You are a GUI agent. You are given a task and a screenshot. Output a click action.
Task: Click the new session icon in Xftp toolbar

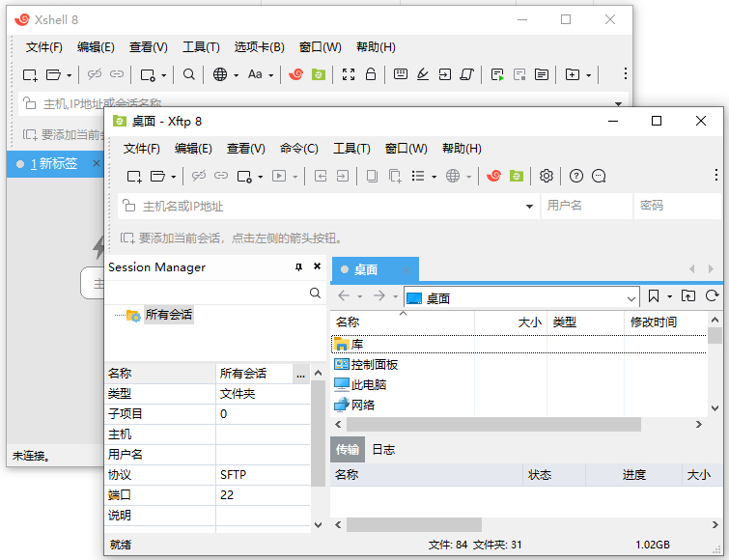pyautogui.click(x=134, y=176)
